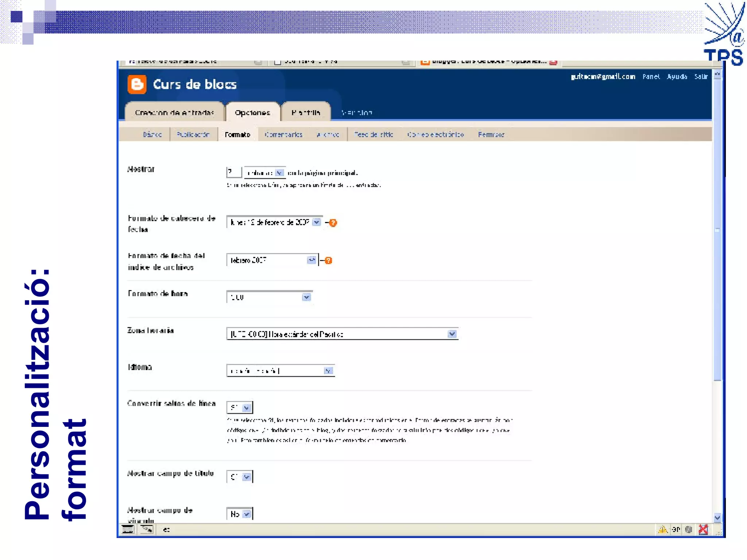Expand the Idioma language dropdown
747x560 pixels.
(x=328, y=371)
